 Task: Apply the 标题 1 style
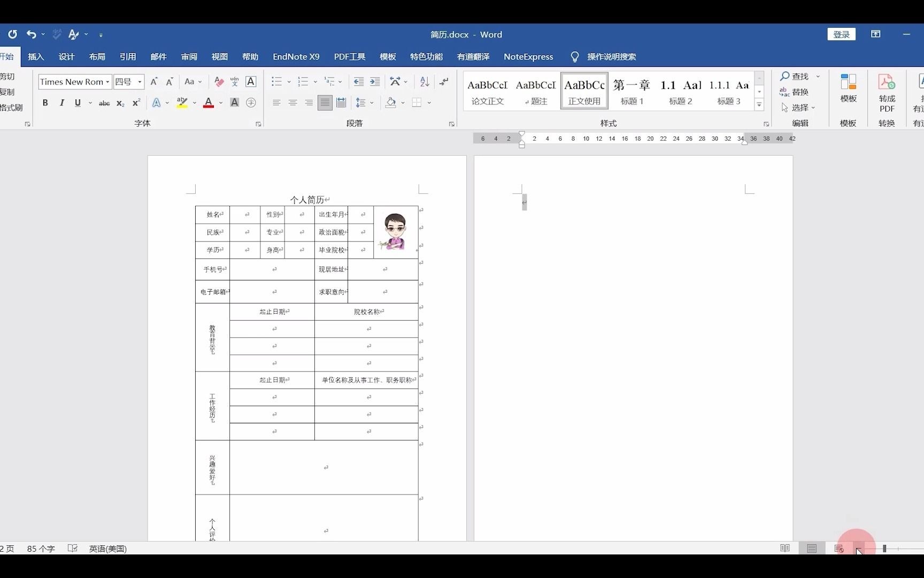(632, 91)
